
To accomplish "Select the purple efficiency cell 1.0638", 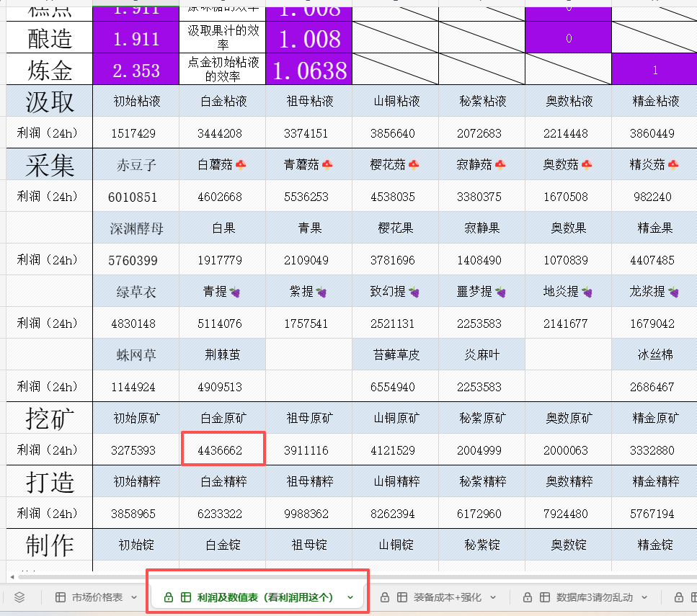I will point(308,70).
